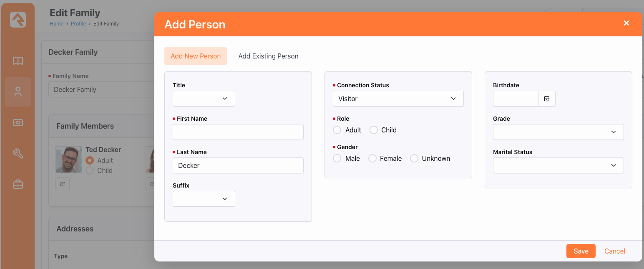Screen dimensions: 644x269
Task: Click the Edit Family page title
Action: tap(75, 13)
